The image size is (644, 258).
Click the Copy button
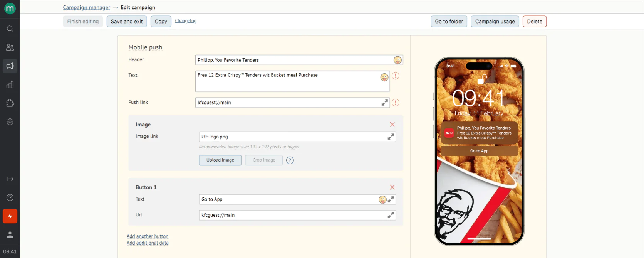[161, 22]
